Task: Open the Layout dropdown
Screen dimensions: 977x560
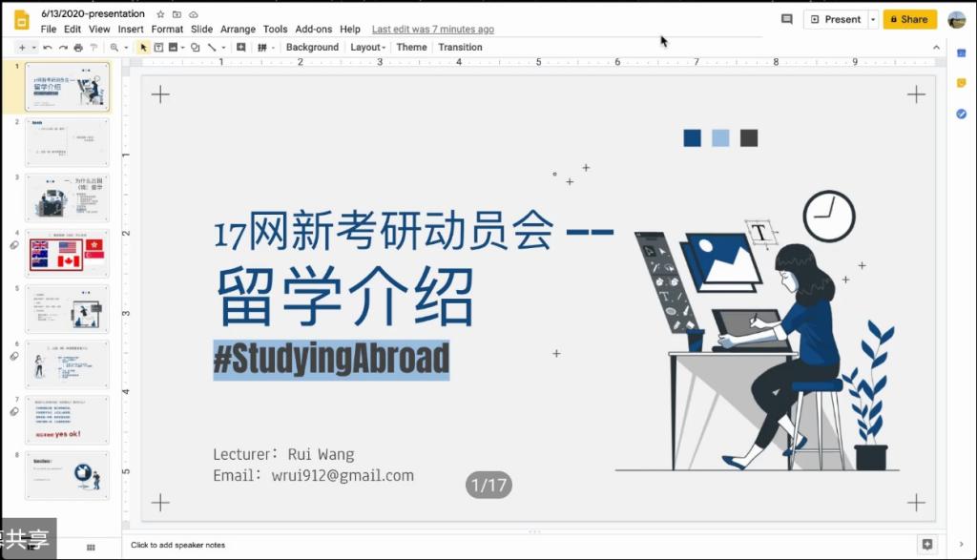Action: coord(367,47)
